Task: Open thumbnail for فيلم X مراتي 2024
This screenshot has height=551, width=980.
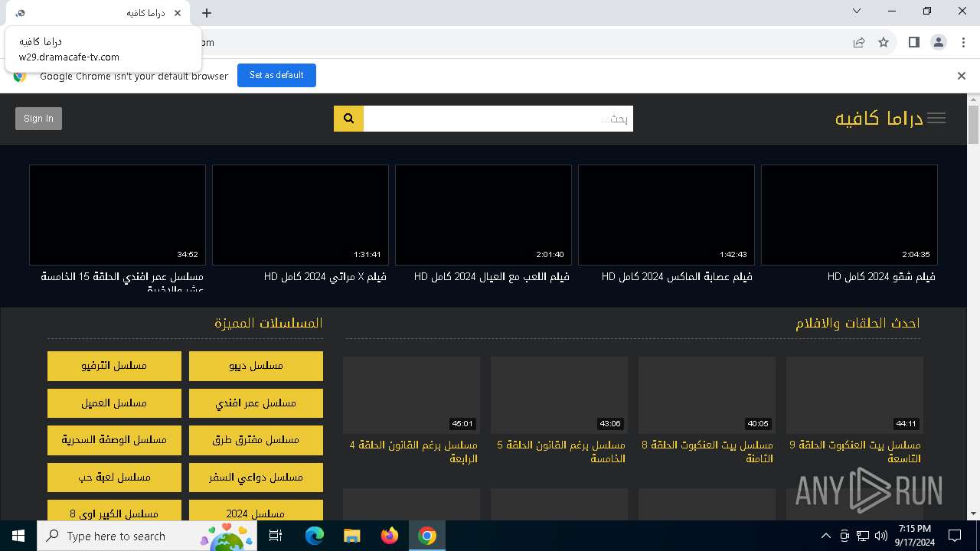Action: 300,215
